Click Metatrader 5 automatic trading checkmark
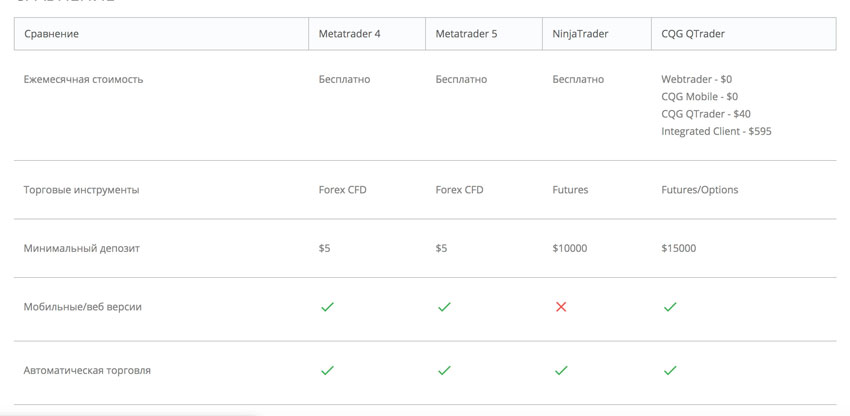Image resolution: width=850 pixels, height=416 pixels. click(x=444, y=370)
